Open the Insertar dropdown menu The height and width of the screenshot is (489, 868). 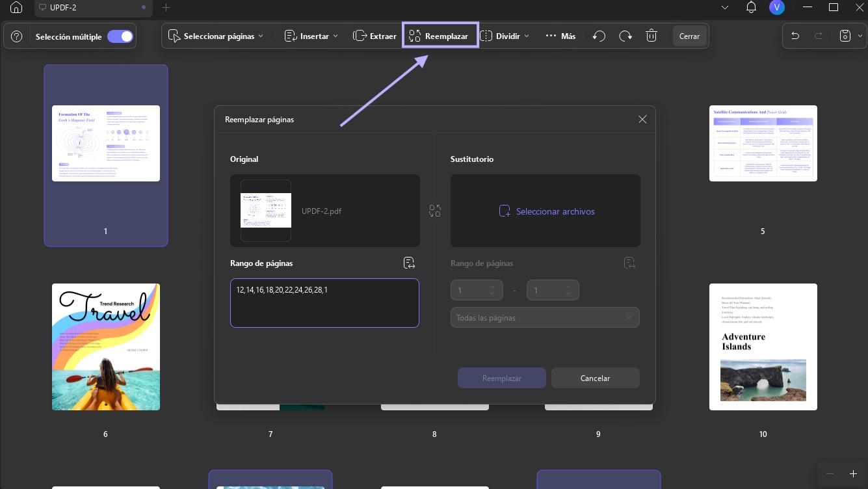point(311,36)
